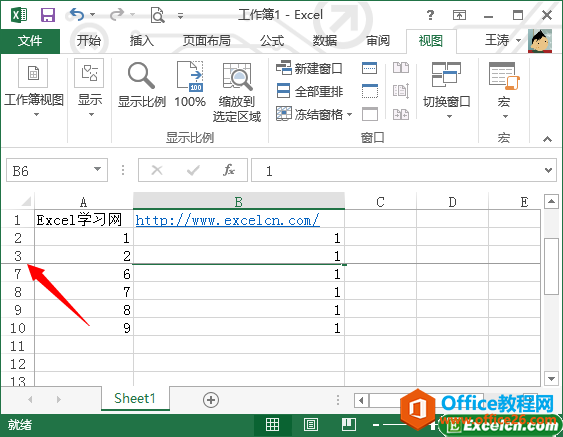This screenshot has width=563, height=437.
Task: Switch to Page Break Preview in status bar
Action: point(349,424)
